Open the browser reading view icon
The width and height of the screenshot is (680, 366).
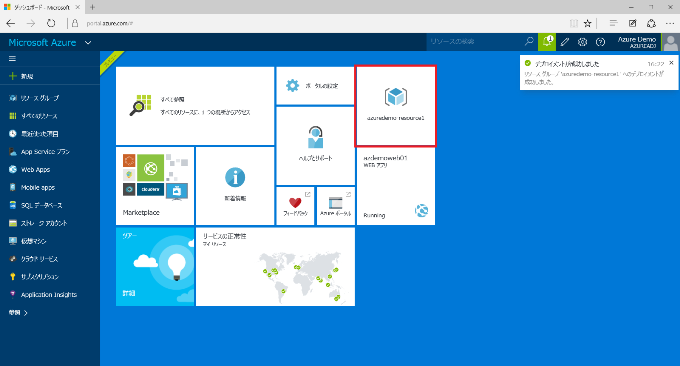pos(573,23)
